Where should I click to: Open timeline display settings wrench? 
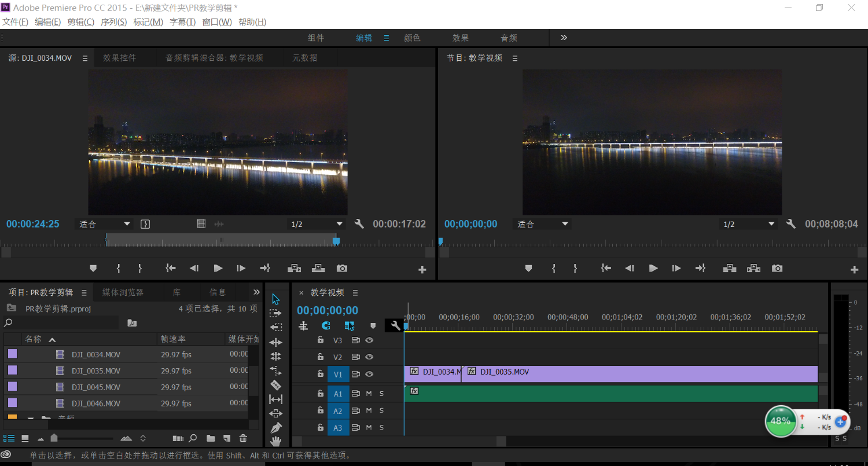[x=396, y=326]
